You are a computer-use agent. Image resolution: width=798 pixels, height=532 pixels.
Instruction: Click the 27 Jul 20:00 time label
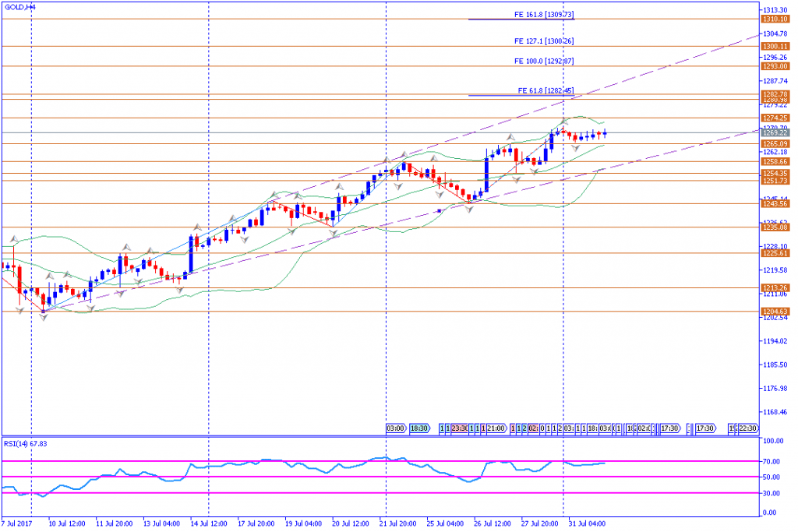click(540, 524)
